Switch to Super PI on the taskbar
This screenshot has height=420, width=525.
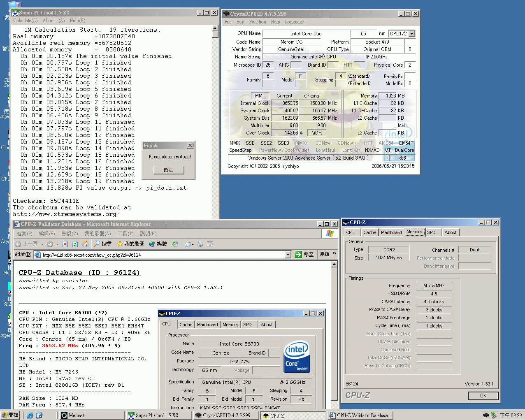tap(158, 415)
